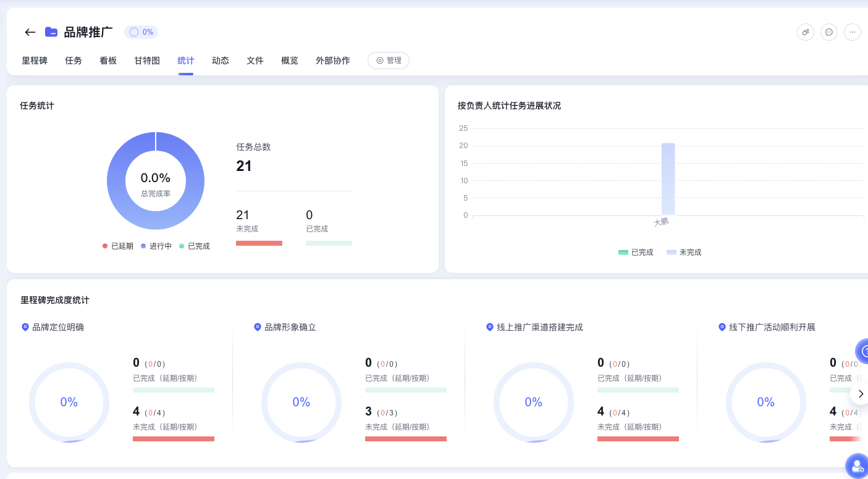Toggle the 进行中 legend item

tap(156, 246)
